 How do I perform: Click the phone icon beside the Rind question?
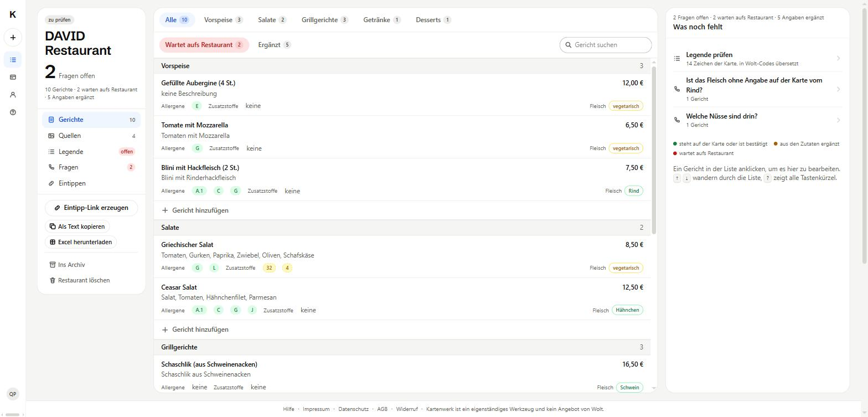[676, 89]
